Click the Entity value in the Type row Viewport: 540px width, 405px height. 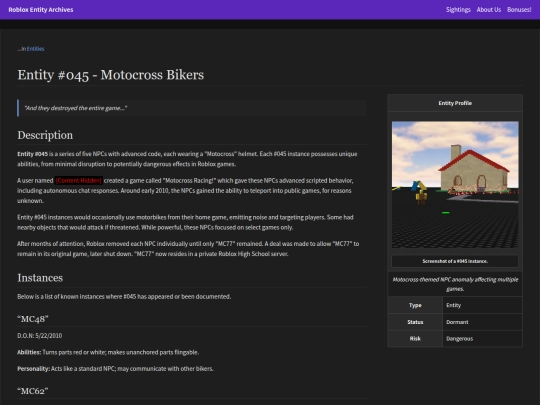[453, 305]
